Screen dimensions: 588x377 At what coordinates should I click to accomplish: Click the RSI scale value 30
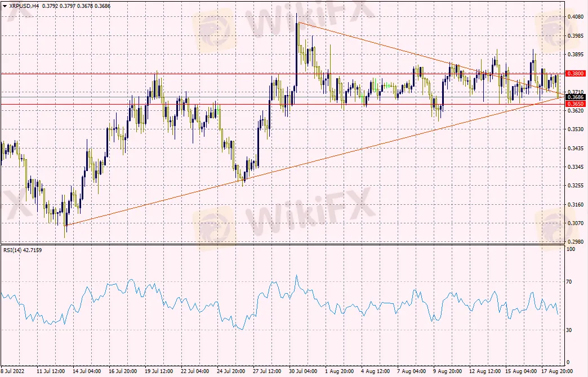tap(570, 330)
